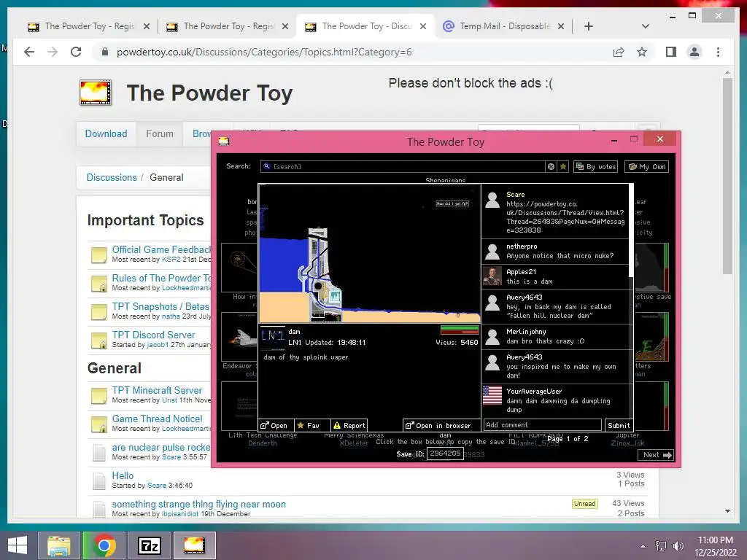Go to Next page of saves
The height and width of the screenshot is (560, 747).
pyautogui.click(x=657, y=455)
